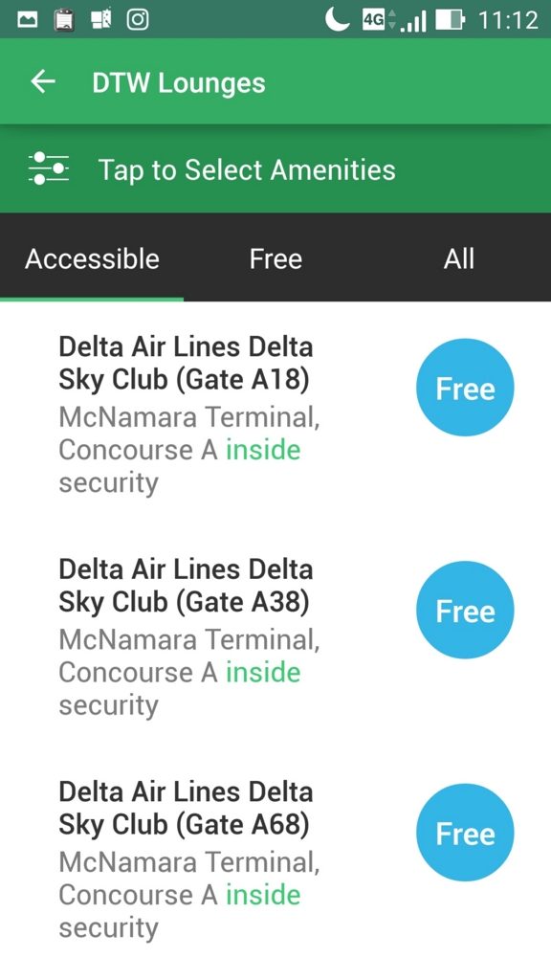
Task: Tap the 4G signal strength indicator
Action: (x=394, y=20)
